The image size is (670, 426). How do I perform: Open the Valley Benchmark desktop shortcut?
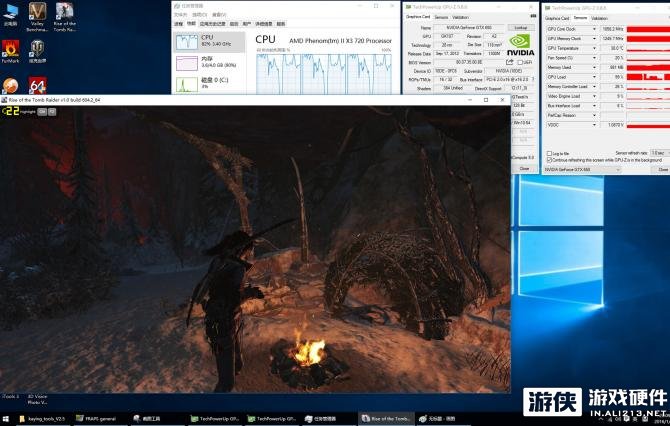37,17
